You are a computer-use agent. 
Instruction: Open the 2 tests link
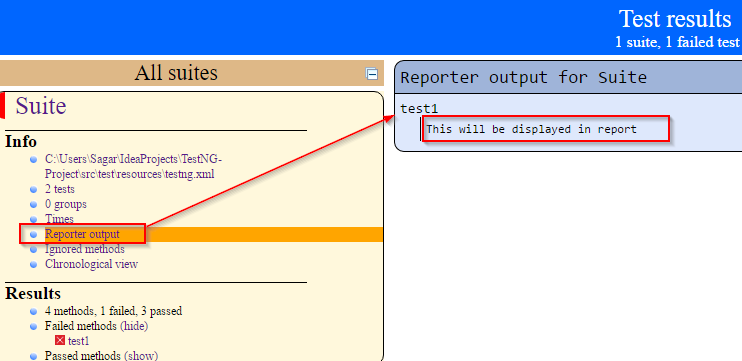pyautogui.click(x=60, y=189)
